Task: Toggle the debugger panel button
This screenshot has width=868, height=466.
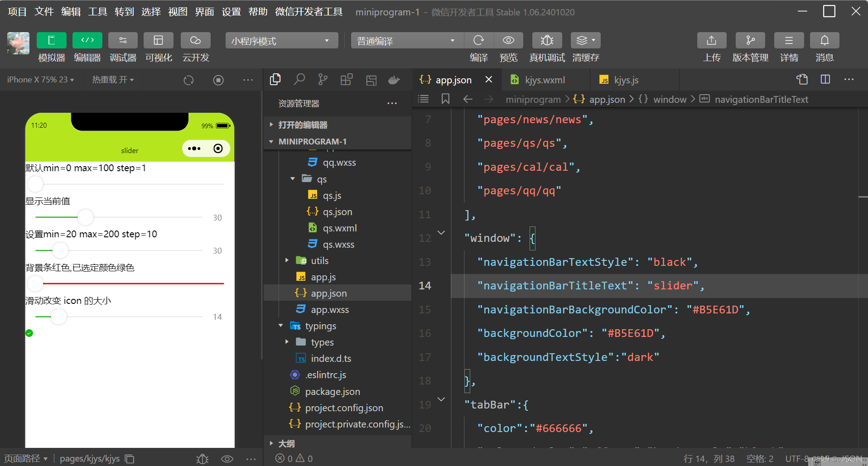Action: click(x=123, y=40)
